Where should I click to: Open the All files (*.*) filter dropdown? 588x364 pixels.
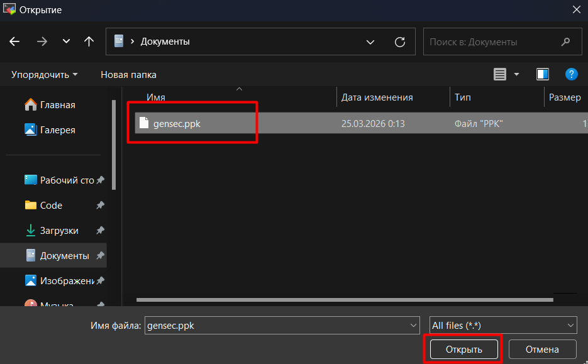point(503,326)
